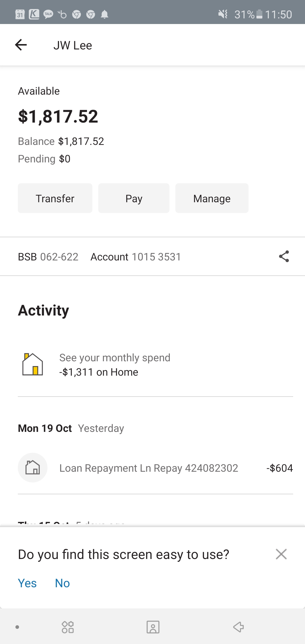Tap the loan repayment house icon

coord(32,468)
